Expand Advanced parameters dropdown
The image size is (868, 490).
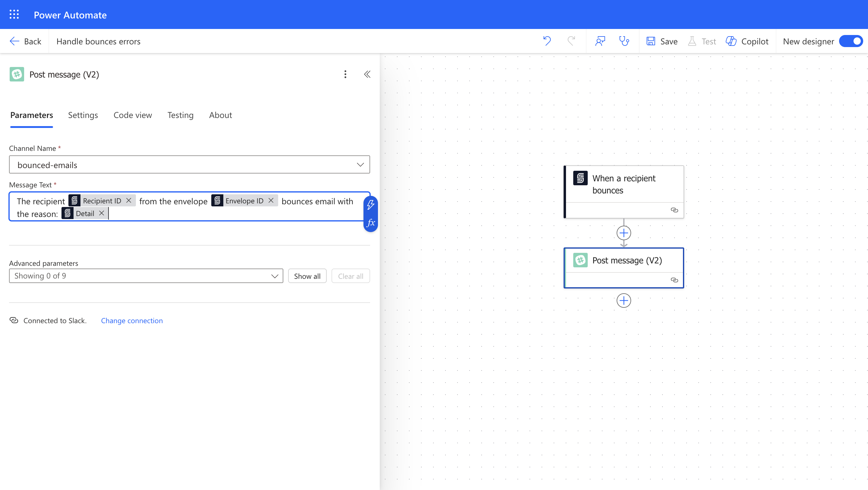(275, 276)
